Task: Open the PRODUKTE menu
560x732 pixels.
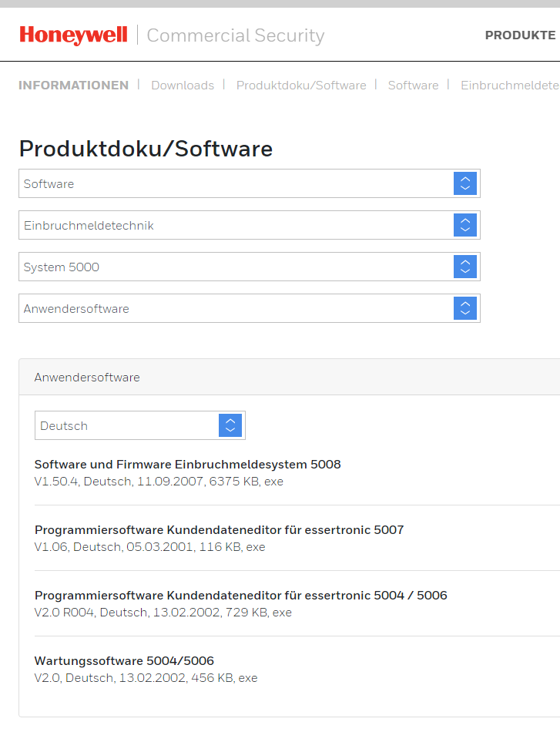Action: tap(520, 35)
